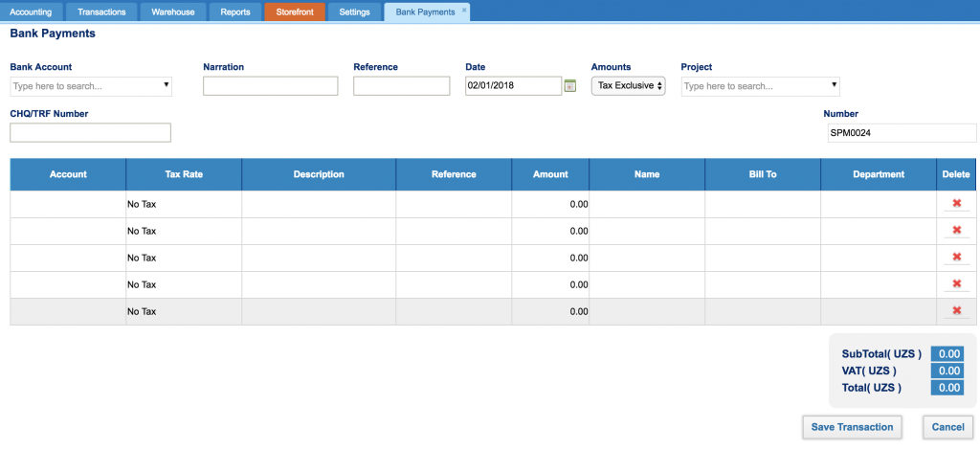This screenshot has height=450, width=980.
Task: Click No Tax in the fifth row
Action: [x=142, y=311]
